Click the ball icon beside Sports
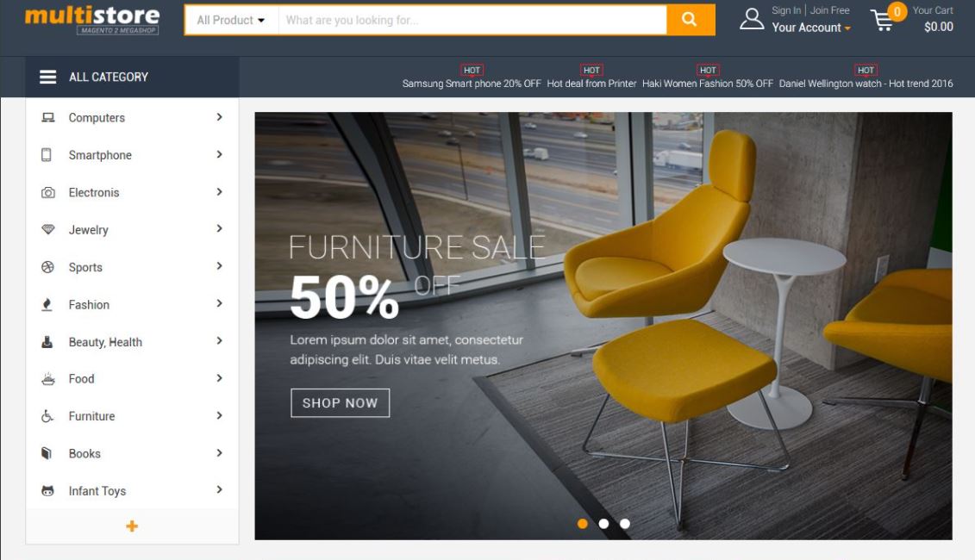The width and height of the screenshot is (975, 560). (x=48, y=267)
